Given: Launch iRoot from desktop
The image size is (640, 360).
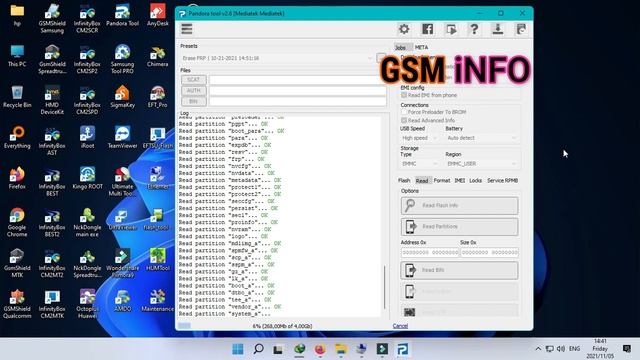Looking at the screenshot, I should pyautogui.click(x=87, y=138).
